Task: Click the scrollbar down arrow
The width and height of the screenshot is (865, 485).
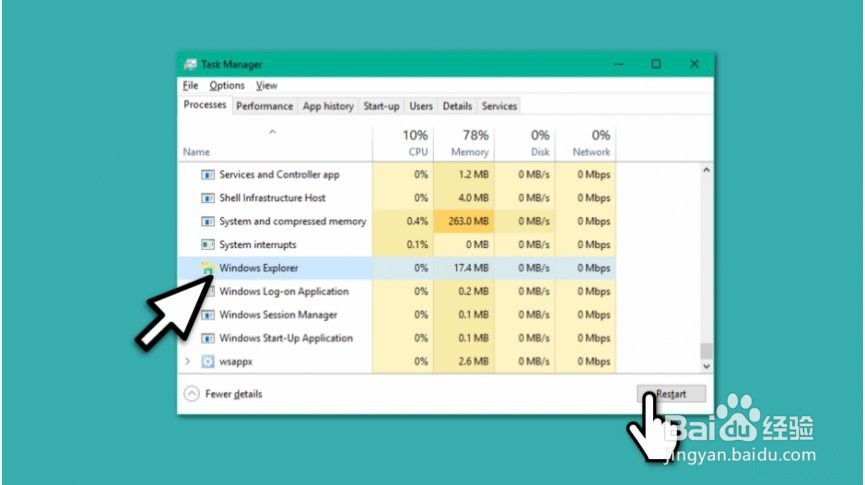Action: click(706, 366)
